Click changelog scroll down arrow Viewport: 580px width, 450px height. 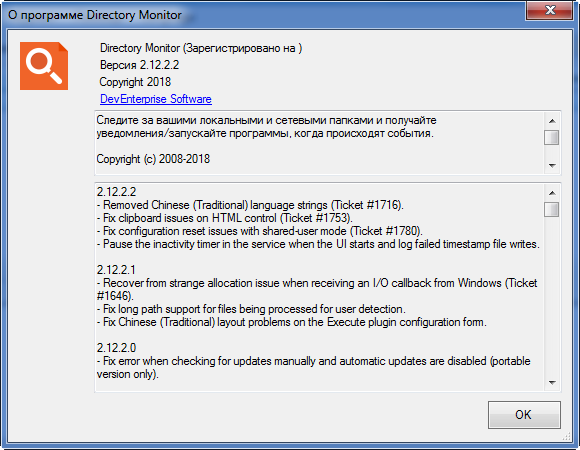(552, 383)
